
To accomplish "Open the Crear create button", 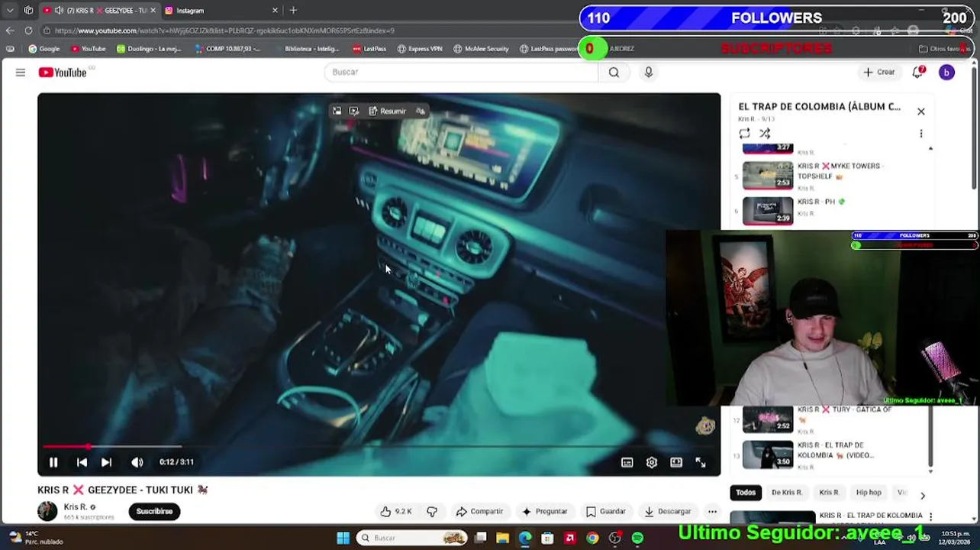I will [x=878, y=72].
